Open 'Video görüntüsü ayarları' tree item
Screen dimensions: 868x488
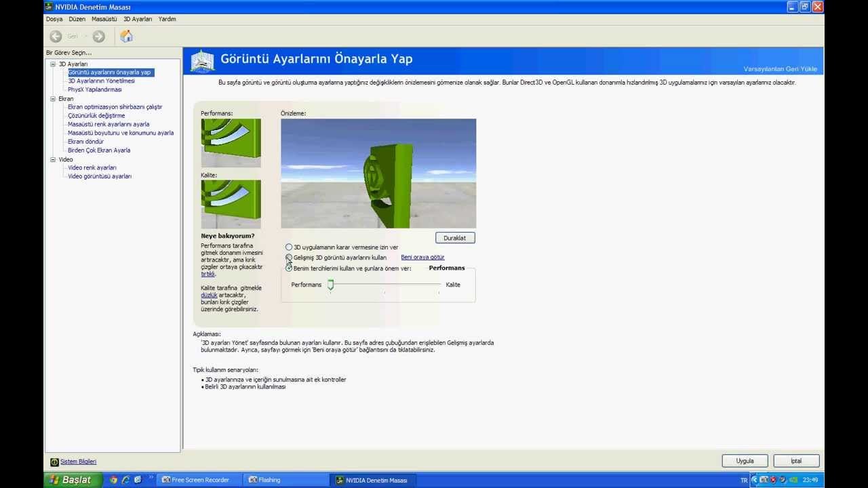click(100, 176)
